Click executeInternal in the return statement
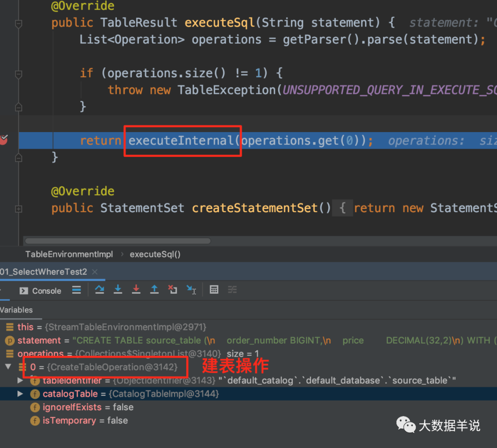The width and height of the screenshot is (497, 448). [x=180, y=140]
